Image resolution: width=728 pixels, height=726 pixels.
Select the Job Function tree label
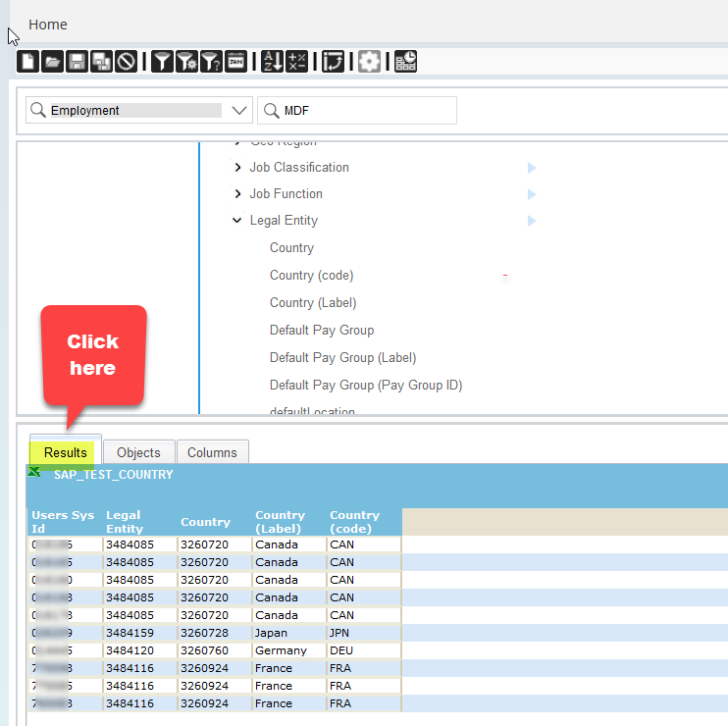pyautogui.click(x=286, y=193)
